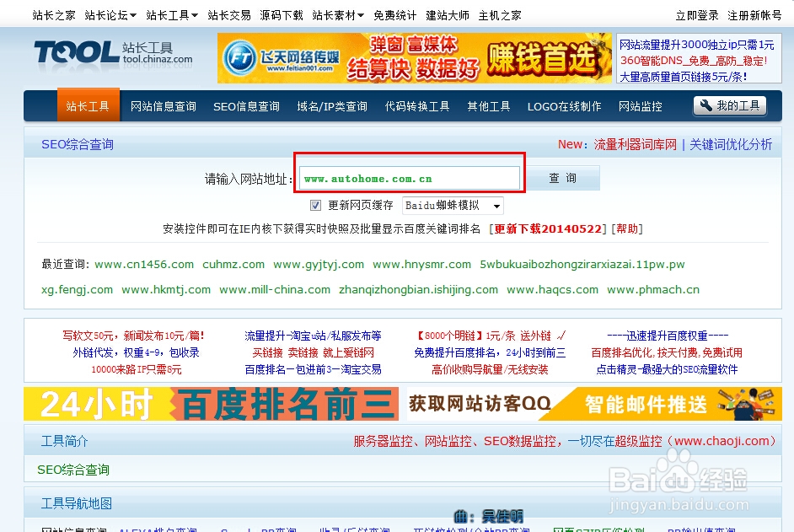794x532 pixels.
Task: Click the TOOL 站长工具 site logo
Action: coord(113,54)
